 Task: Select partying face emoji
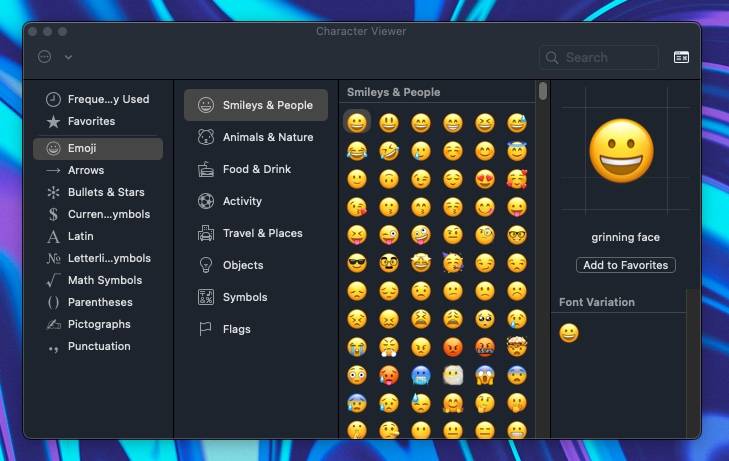tap(452, 263)
